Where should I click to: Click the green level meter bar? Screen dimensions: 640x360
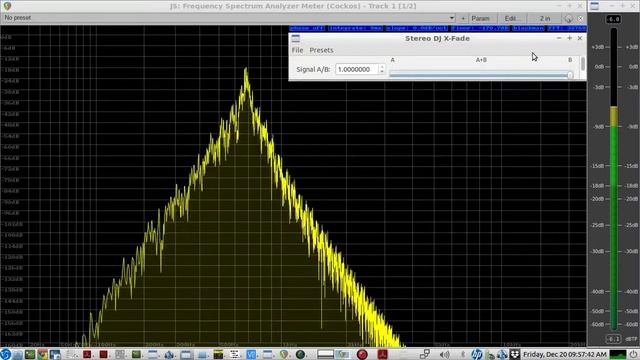point(613,228)
